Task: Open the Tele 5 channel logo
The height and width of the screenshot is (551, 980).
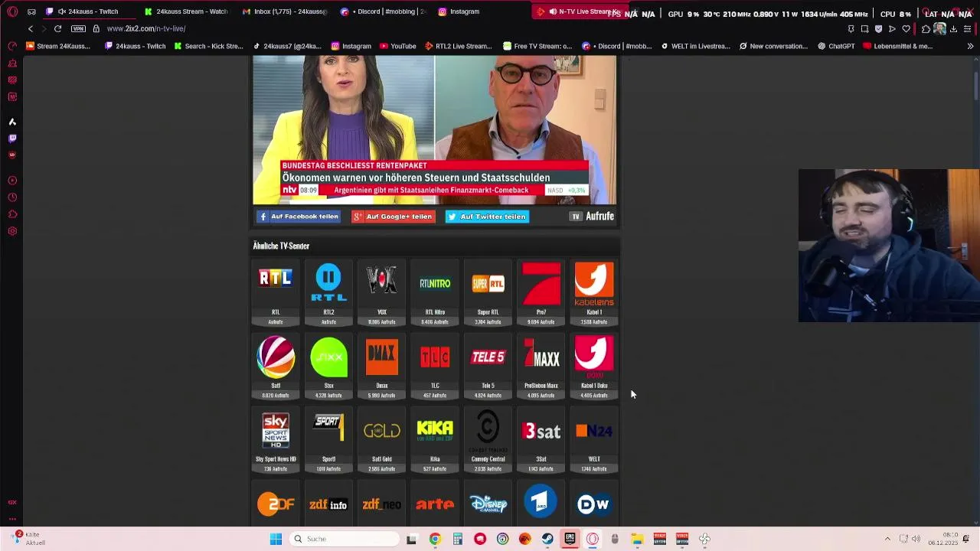Action: (488, 357)
